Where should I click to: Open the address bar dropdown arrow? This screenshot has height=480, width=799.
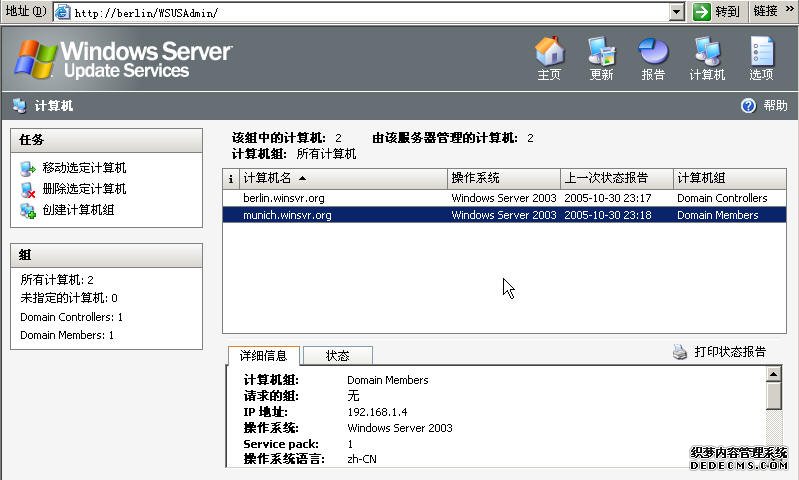pos(676,12)
